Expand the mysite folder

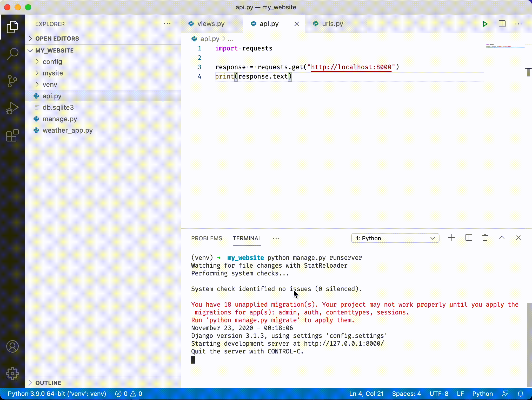click(53, 73)
